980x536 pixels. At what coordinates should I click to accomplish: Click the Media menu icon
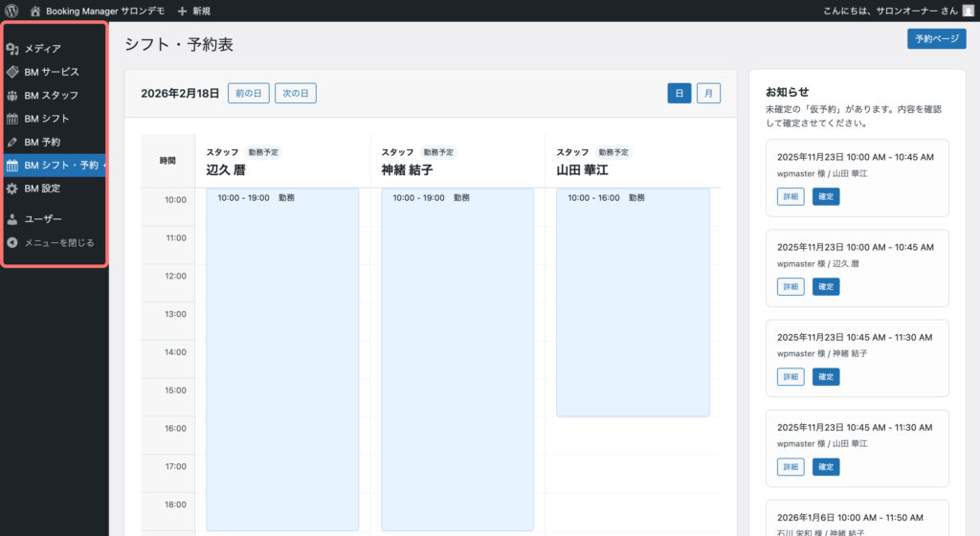[x=12, y=49]
